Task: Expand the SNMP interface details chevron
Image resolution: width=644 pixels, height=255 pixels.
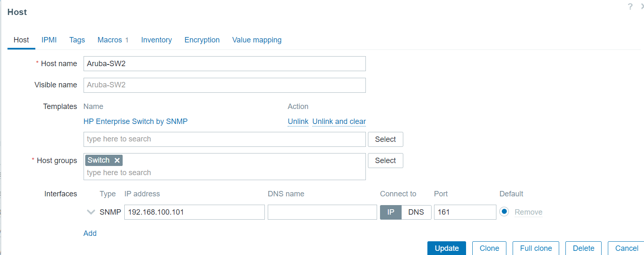Action: [91, 212]
